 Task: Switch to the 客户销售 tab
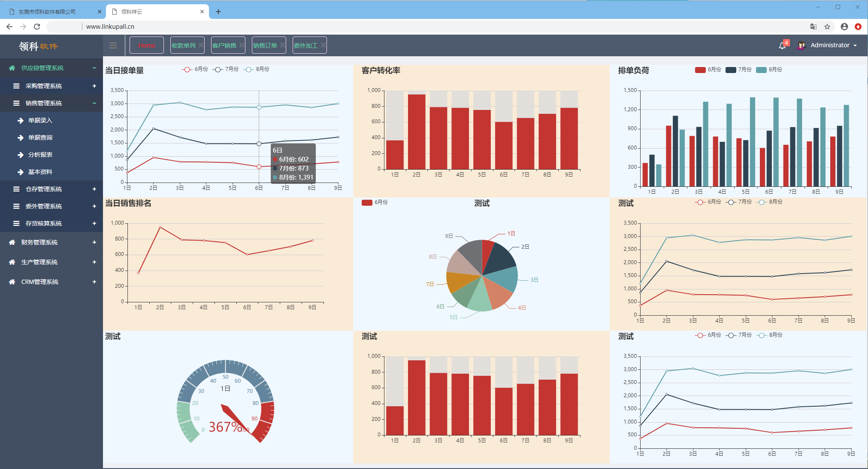(x=224, y=45)
